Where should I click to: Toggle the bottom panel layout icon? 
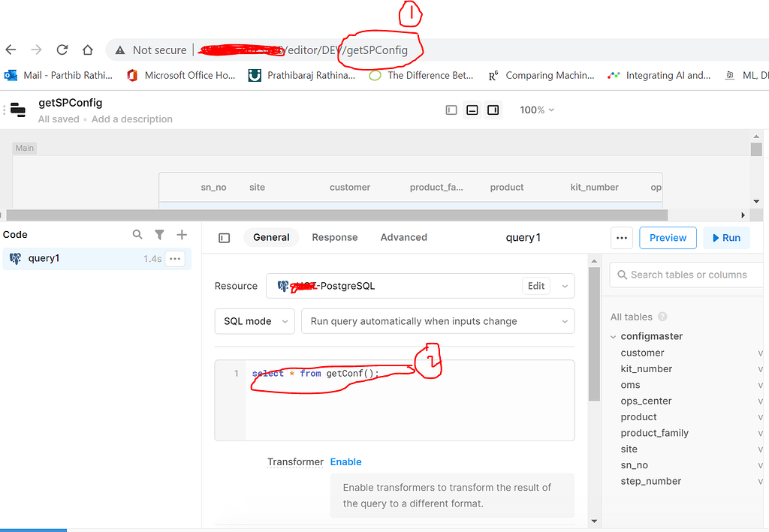coord(472,110)
